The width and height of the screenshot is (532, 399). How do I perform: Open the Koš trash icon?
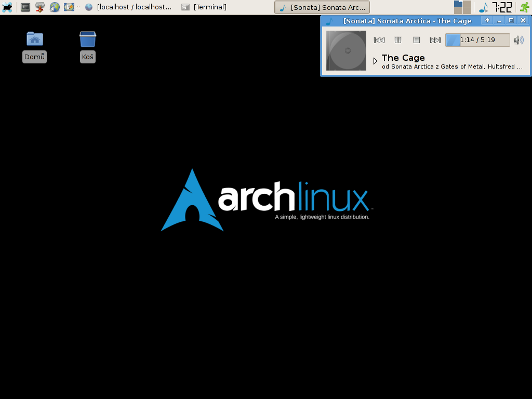(88, 47)
